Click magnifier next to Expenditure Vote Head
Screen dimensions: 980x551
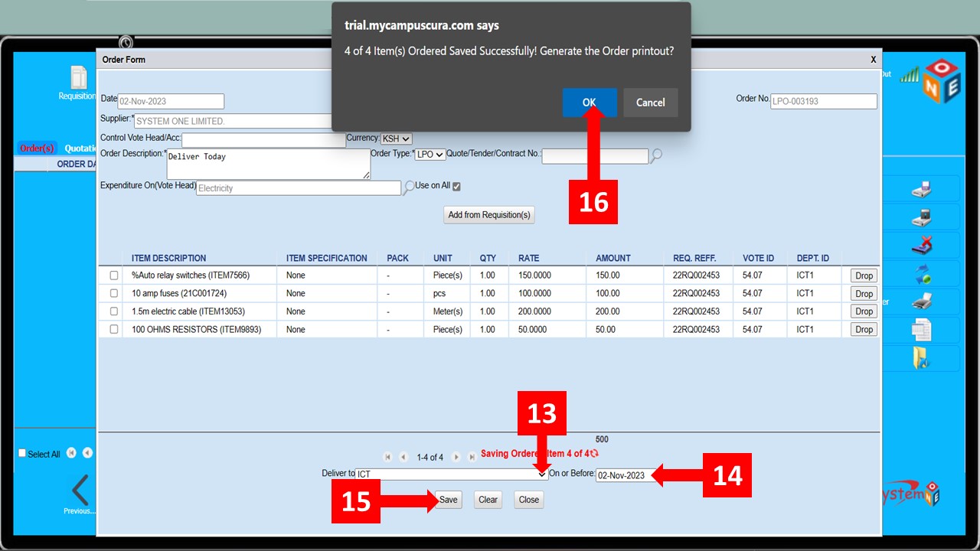(x=410, y=187)
